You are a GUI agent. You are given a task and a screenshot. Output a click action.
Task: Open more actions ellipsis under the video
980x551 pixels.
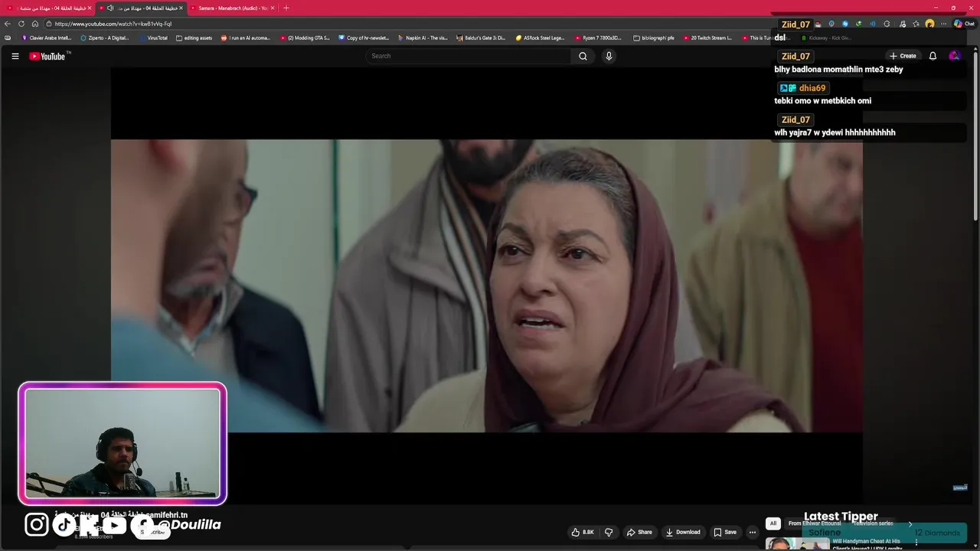(x=753, y=532)
